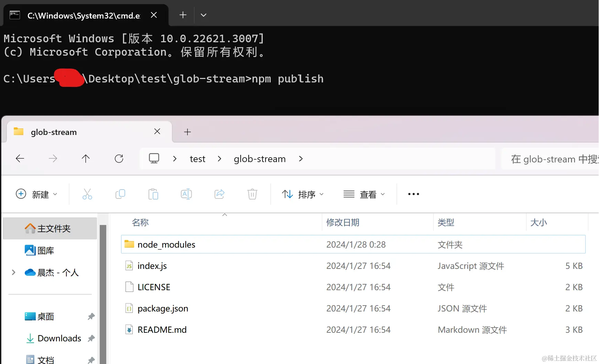Select the package.json file icon
The image size is (599, 364).
pyautogui.click(x=129, y=308)
